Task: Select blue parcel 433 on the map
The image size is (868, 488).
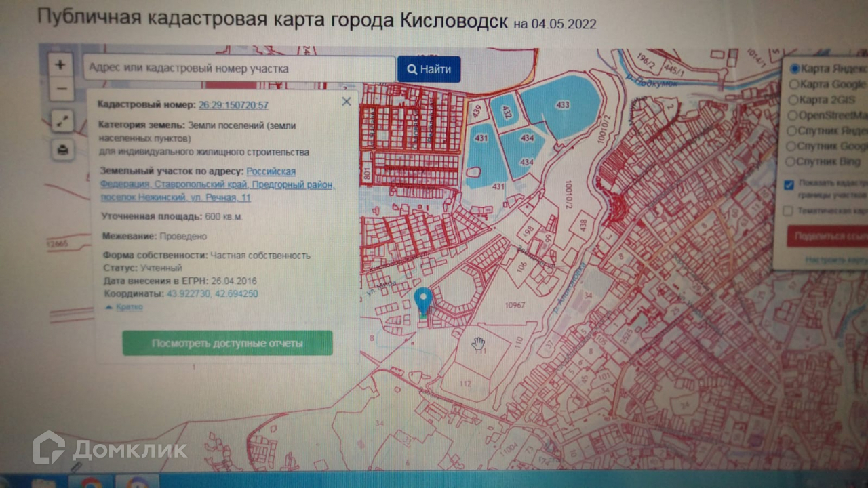Action: [563, 105]
